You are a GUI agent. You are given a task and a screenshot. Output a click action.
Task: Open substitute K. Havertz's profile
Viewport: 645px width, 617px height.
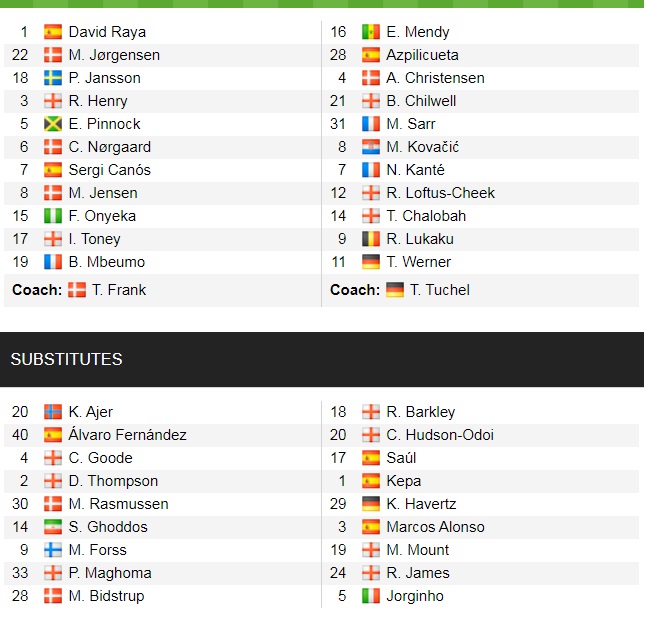click(421, 504)
